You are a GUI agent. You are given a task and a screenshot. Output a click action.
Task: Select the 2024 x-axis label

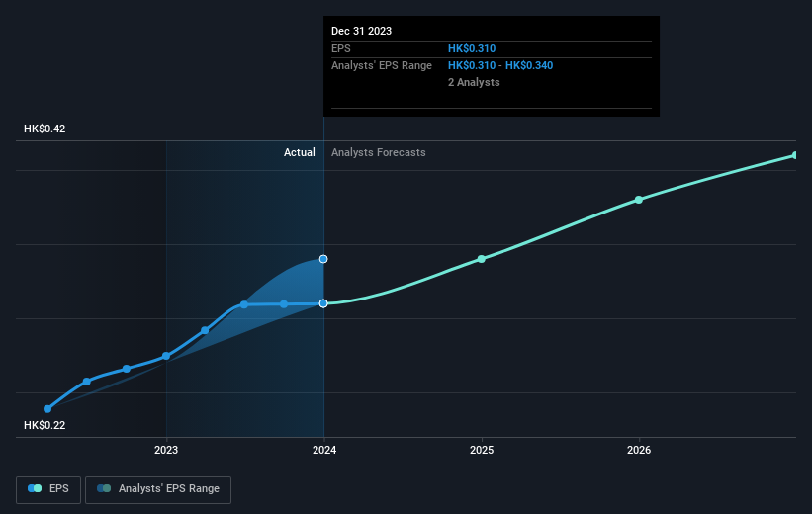coord(324,450)
